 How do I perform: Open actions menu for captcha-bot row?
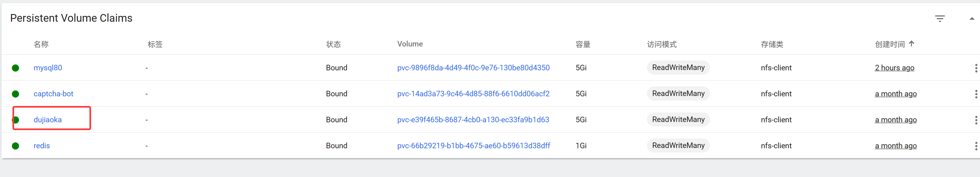976,94
